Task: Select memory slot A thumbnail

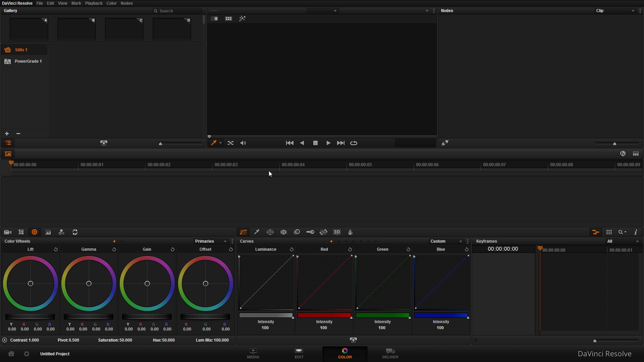Action: pyautogui.click(x=29, y=29)
